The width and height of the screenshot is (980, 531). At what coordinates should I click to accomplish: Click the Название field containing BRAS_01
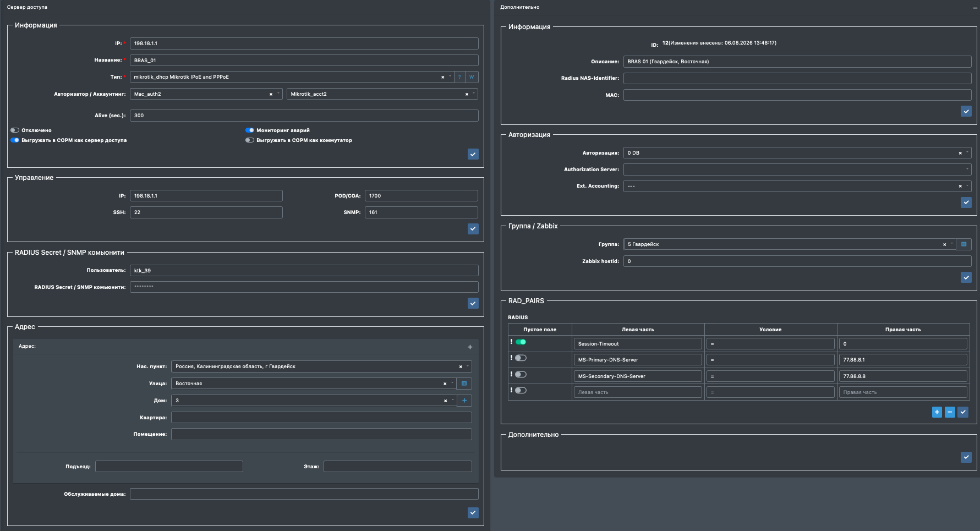(x=304, y=61)
